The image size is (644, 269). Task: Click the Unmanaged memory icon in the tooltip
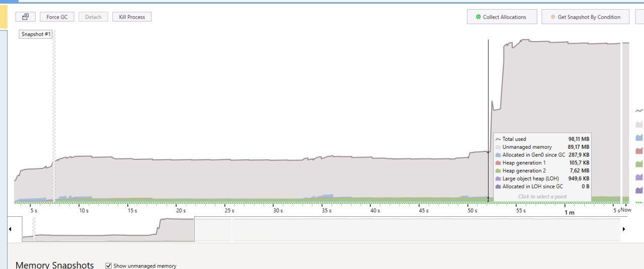click(x=498, y=147)
